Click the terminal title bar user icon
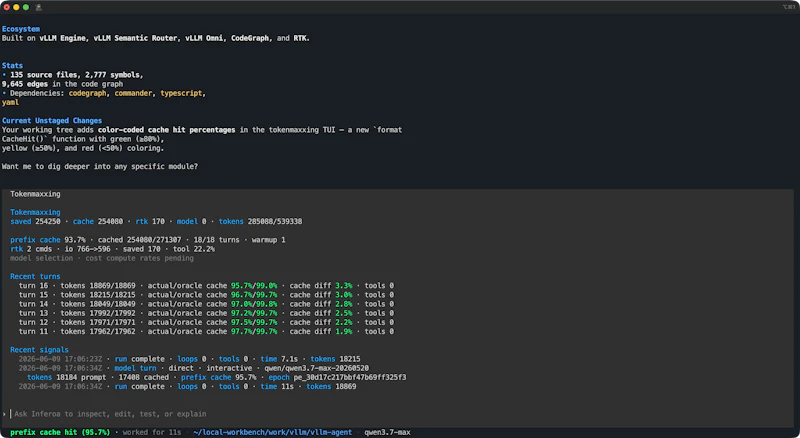800x438 pixels. pos(38,7)
